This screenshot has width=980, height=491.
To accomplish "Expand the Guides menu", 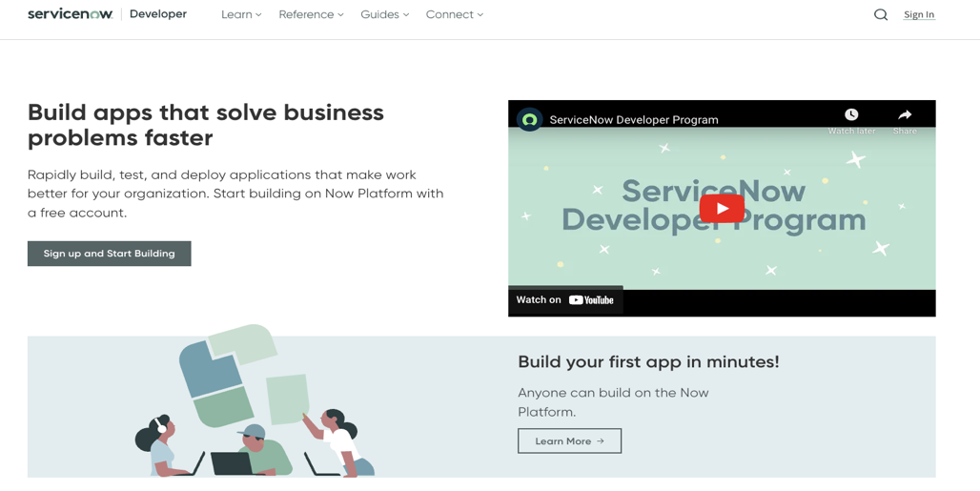I will pos(384,14).
